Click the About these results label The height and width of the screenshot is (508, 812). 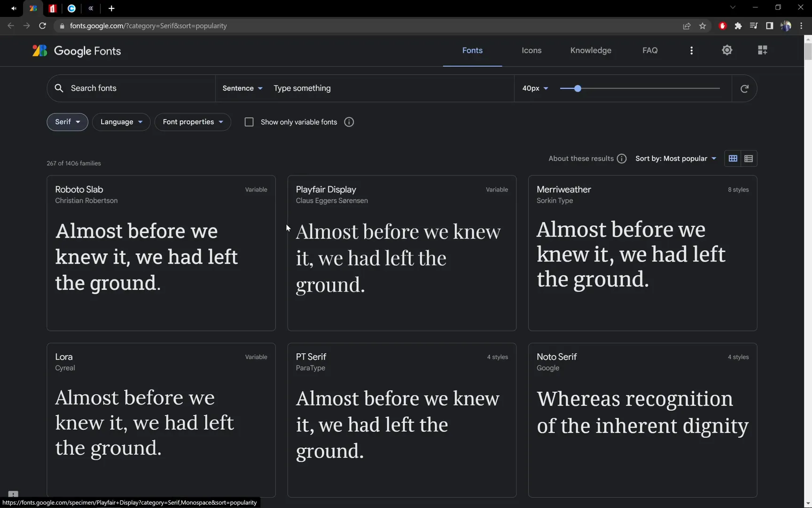[x=581, y=159]
